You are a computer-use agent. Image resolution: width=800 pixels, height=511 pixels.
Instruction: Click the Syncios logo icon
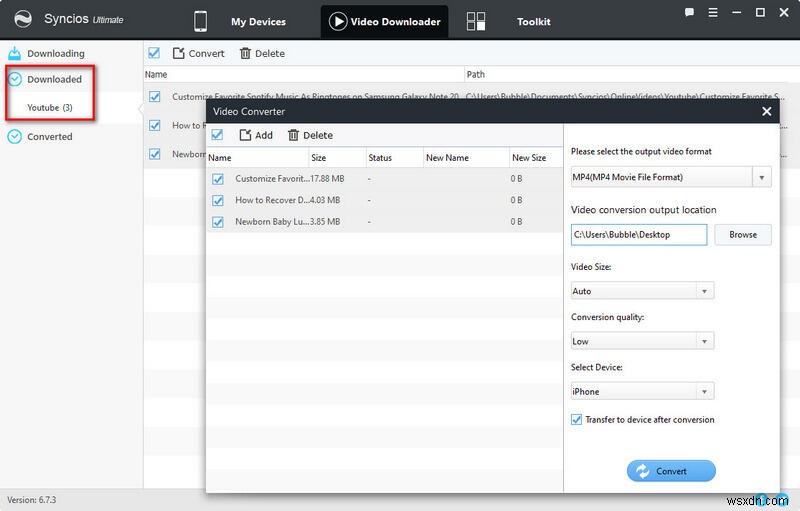point(23,19)
